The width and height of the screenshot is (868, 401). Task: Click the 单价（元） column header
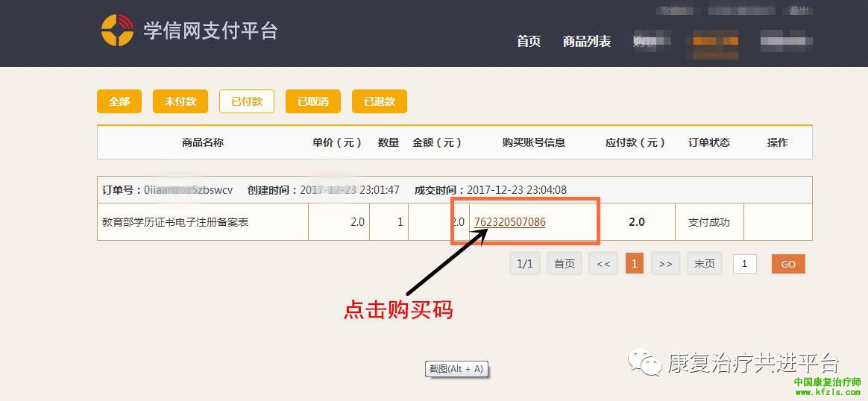[x=337, y=142]
